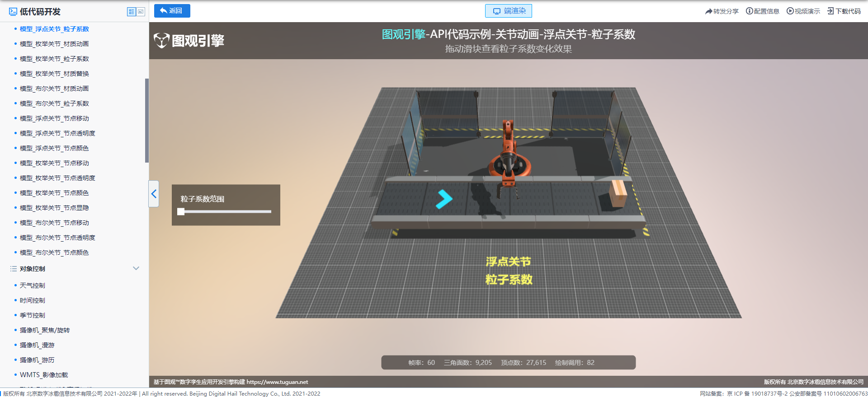
Task: Select 时间控制 in the list
Action: coord(33,300)
